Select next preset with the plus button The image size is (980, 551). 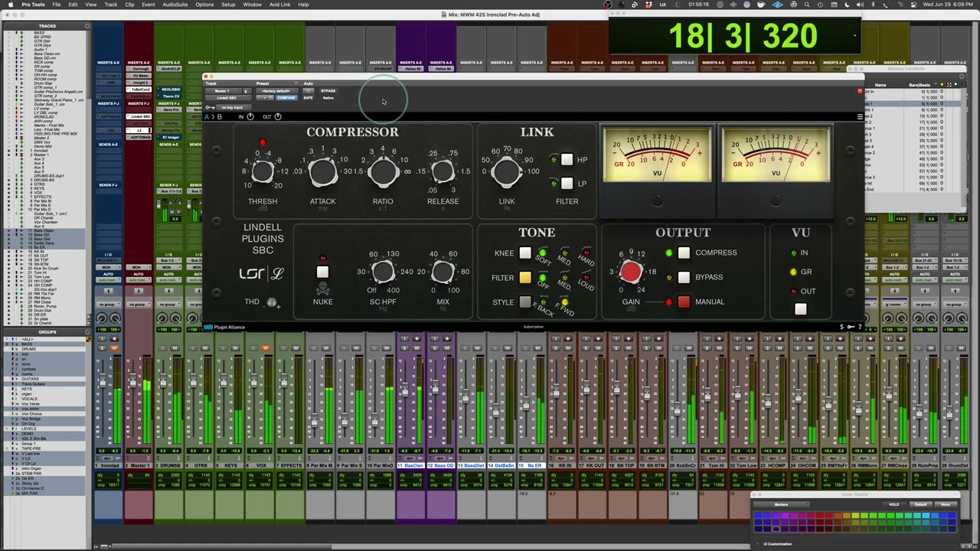point(264,98)
